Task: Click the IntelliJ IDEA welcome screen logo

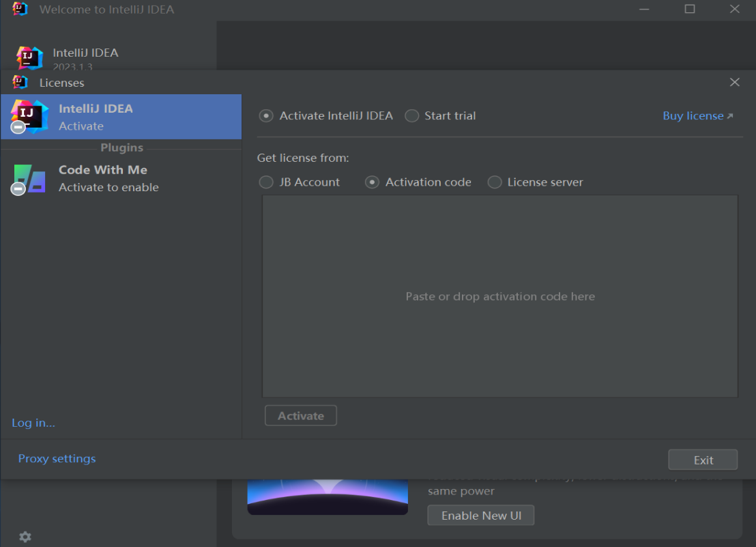Action: (x=29, y=57)
